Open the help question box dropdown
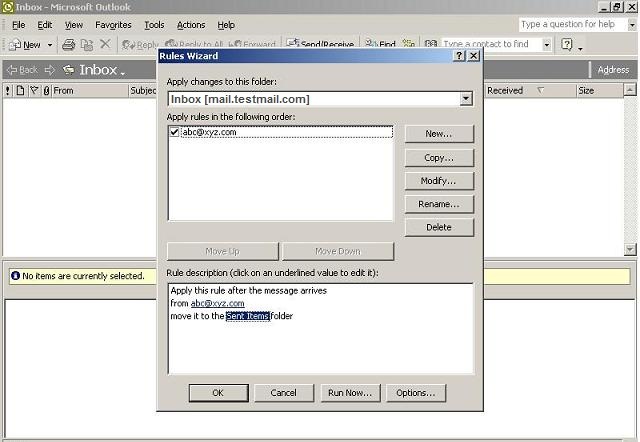This screenshot has width=640, height=442. point(631,25)
